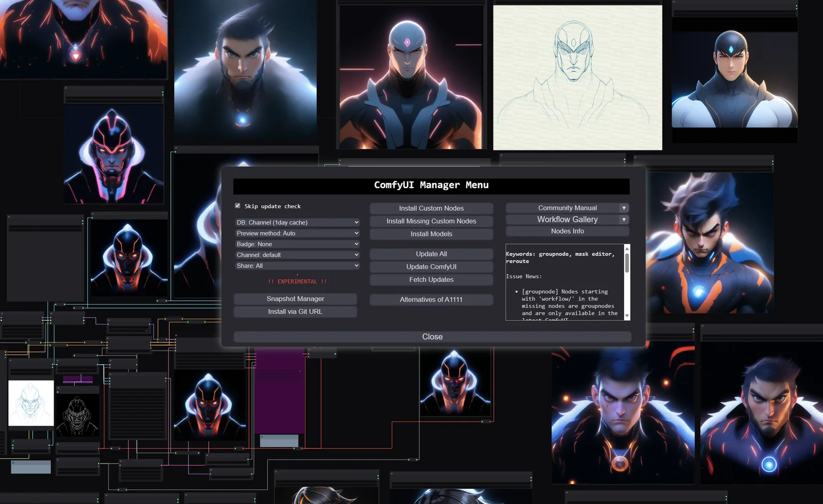The image size is (823, 504).
Task: Click the Update All button
Action: click(x=431, y=254)
